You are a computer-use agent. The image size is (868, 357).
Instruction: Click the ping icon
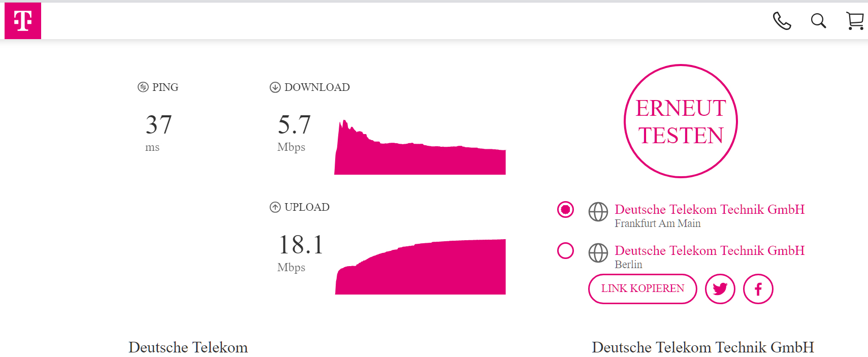(143, 87)
